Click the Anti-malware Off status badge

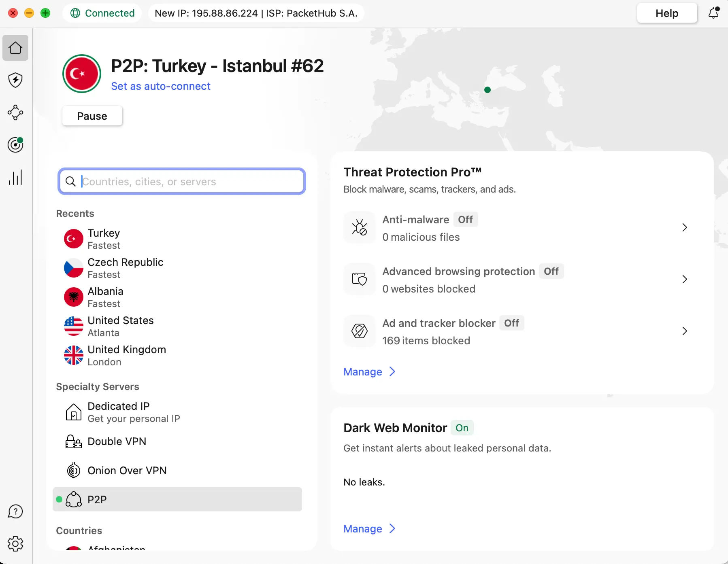465,220
